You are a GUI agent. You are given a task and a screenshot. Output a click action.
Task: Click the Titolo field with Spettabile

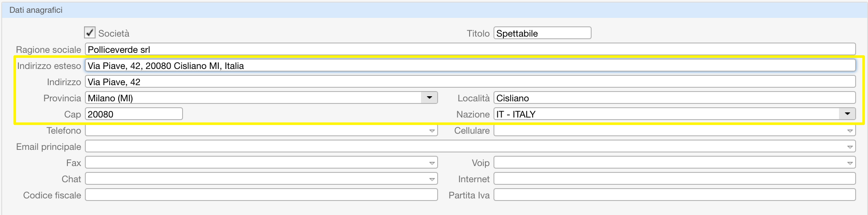[542, 33]
